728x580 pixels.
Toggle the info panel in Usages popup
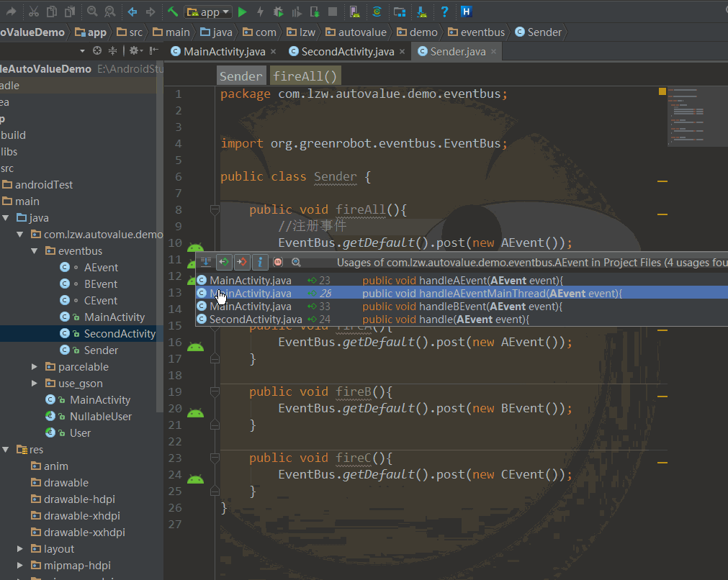pos(260,262)
